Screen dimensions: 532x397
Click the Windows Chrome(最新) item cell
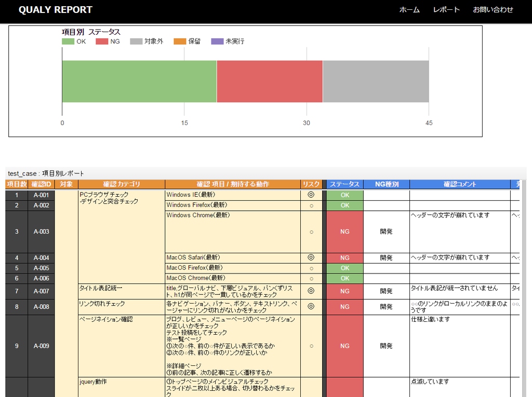click(x=233, y=231)
